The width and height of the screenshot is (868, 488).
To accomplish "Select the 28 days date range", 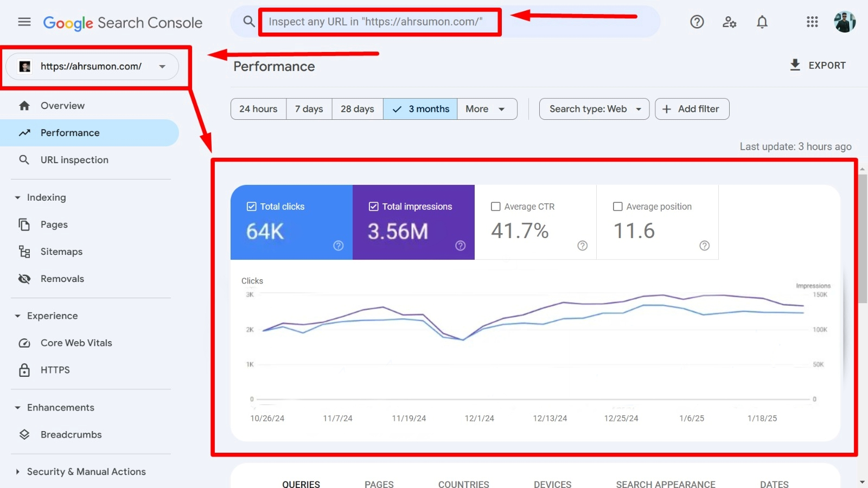I will point(358,109).
